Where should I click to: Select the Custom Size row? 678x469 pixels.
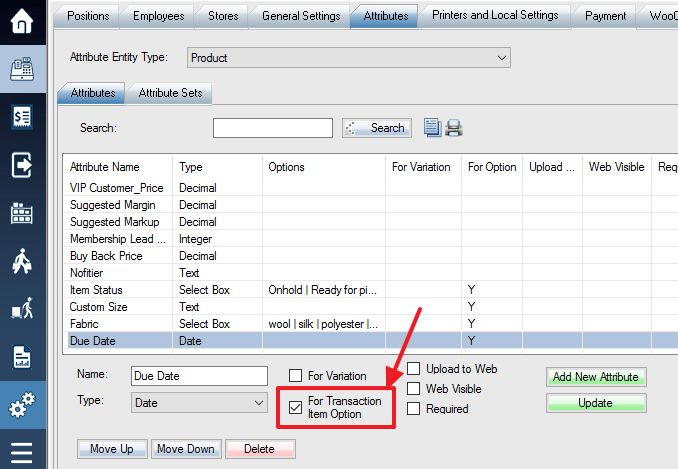tap(370, 307)
